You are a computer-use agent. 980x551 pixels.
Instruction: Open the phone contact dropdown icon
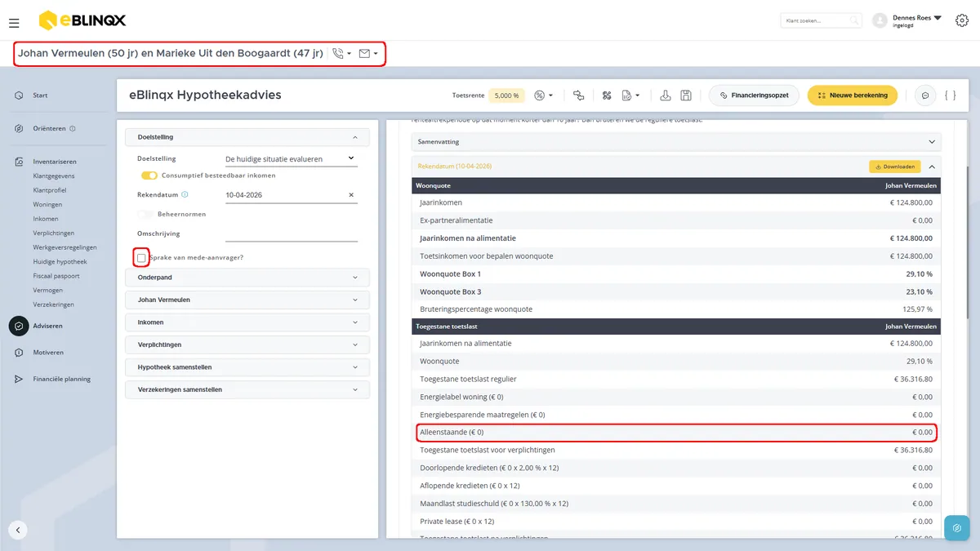pos(341,54)
